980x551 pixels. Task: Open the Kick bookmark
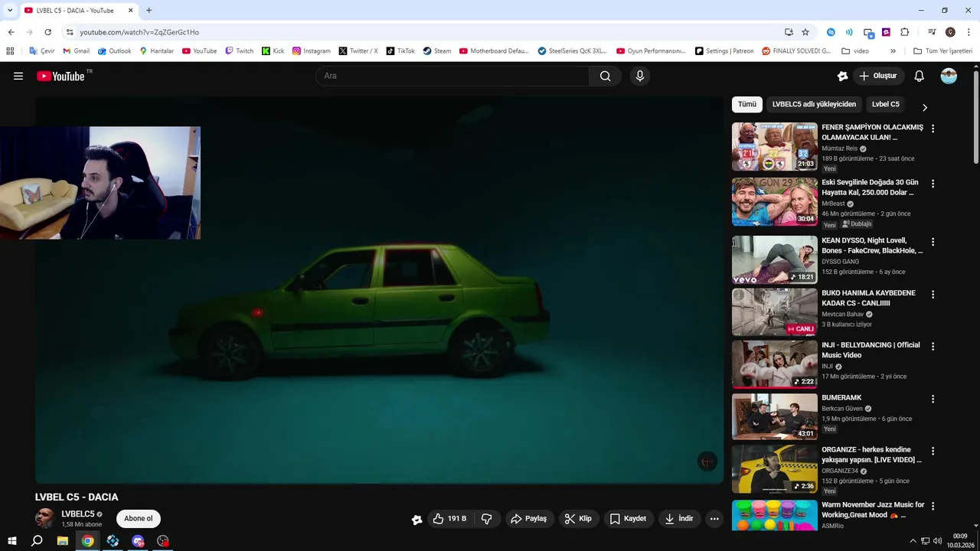(273, 51)
